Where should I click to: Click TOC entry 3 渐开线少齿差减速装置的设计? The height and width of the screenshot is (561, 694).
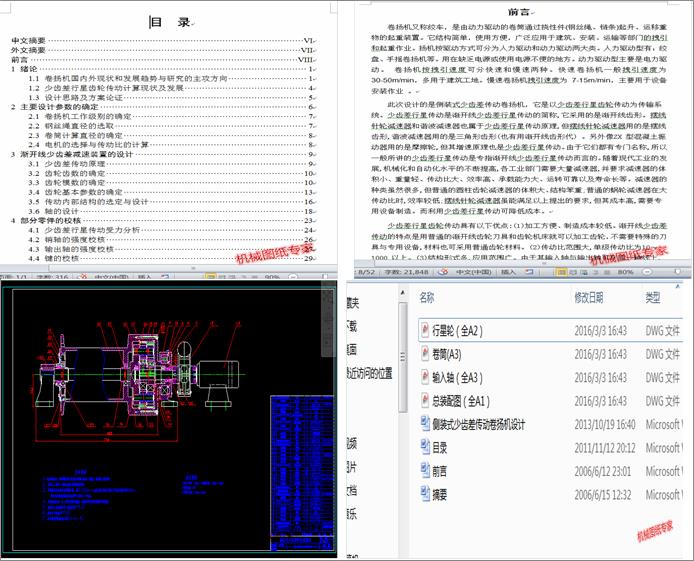click(x=72, y=154)
